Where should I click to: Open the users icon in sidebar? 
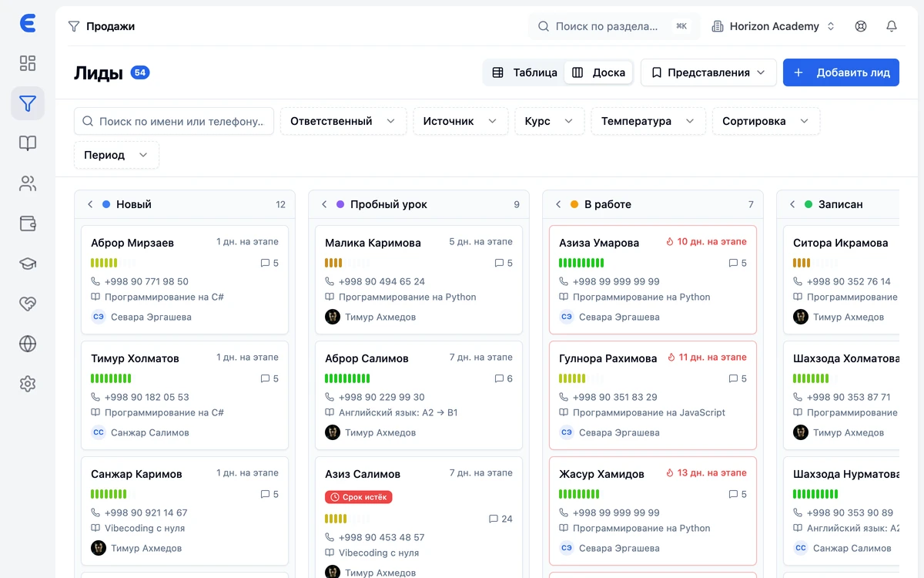[x=28, y=183]
